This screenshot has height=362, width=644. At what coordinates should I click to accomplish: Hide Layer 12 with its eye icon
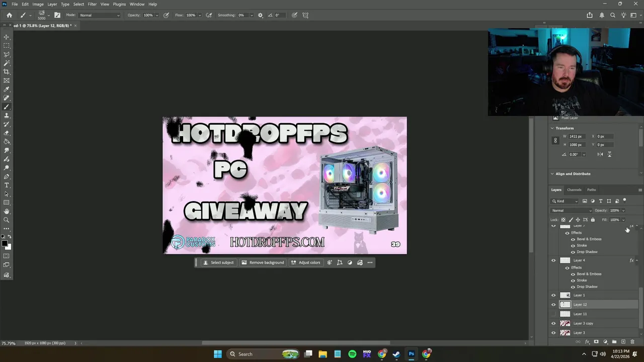pyautogui.click(x=553, y=305)
